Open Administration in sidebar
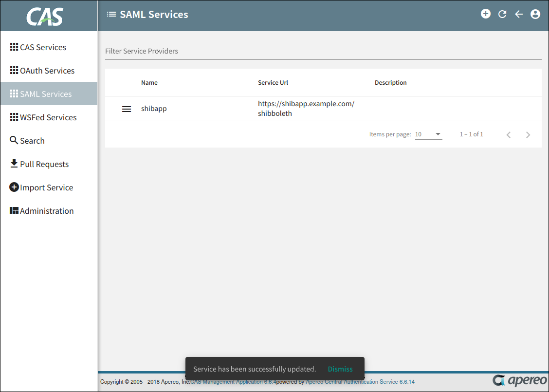This screenshot has width=549, height=392. pos(47,211)
